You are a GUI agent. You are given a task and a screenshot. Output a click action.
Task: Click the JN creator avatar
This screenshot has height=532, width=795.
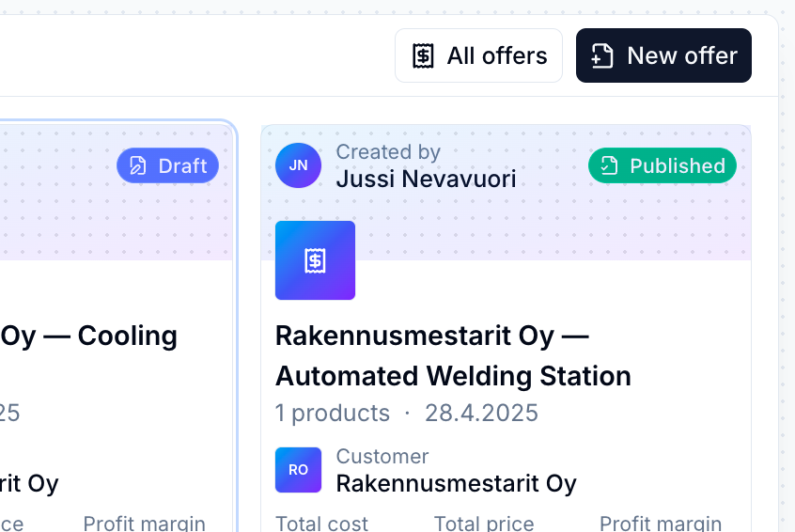(x=298, y=165)
